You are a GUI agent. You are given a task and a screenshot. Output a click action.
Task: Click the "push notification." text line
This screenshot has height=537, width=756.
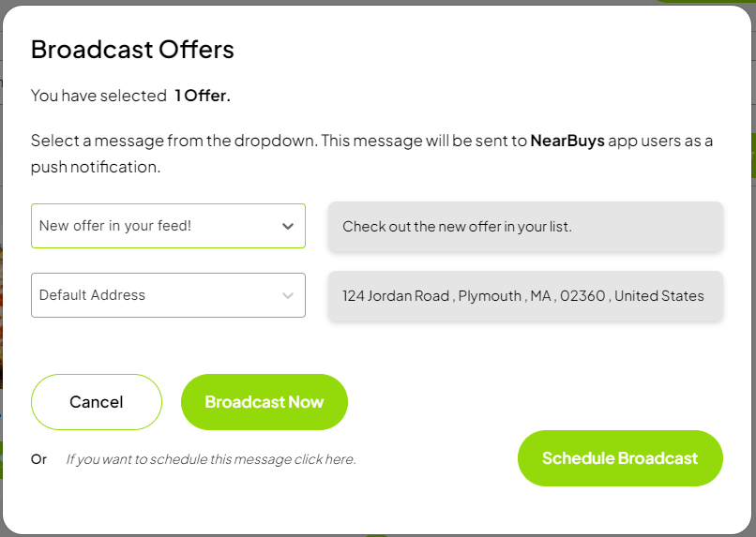coord(96,168)
